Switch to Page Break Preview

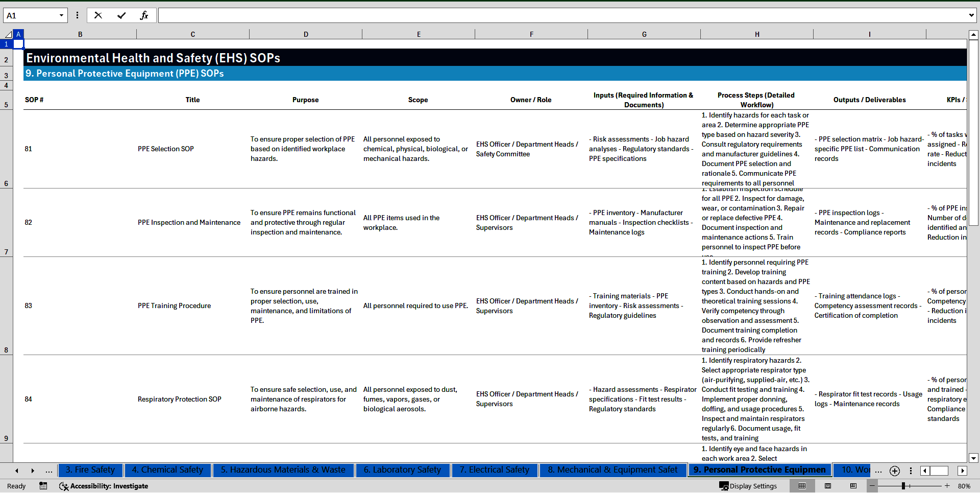[x=853, y=486]
